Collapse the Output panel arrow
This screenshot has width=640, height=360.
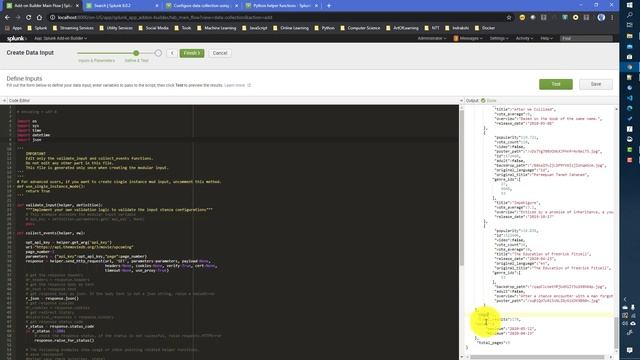tap(462, 100)
